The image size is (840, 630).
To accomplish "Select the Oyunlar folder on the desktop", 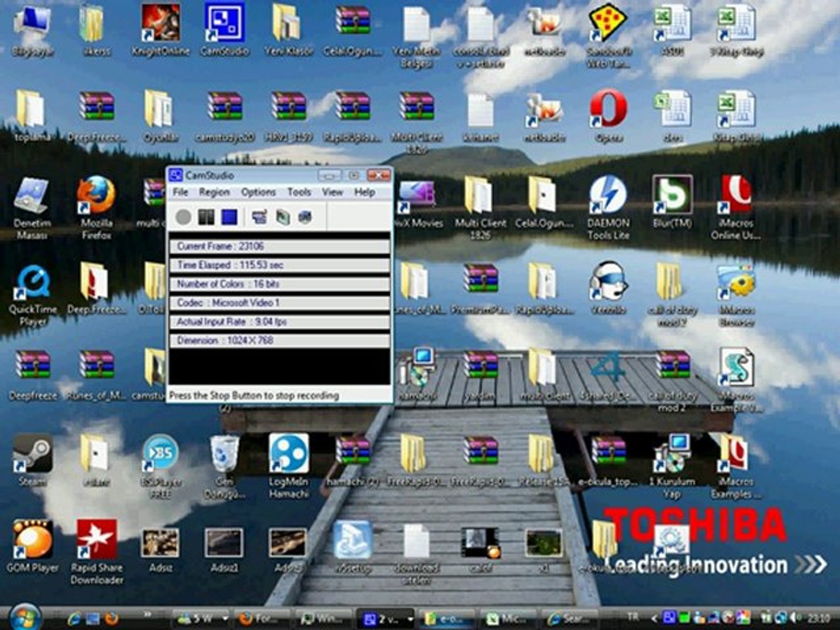I will pos(160,116).
